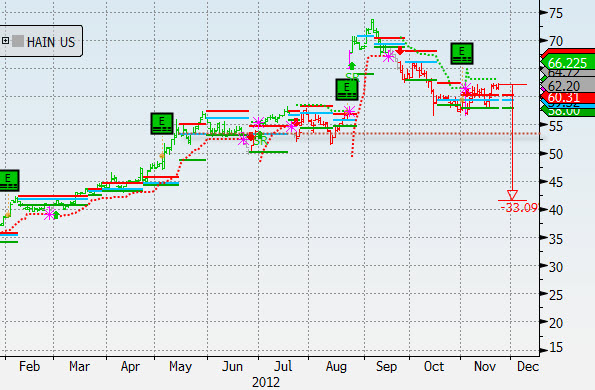Viewport: 595px width, 390px height.
Task: Click the May month label
Action: (x=180, y=367)
